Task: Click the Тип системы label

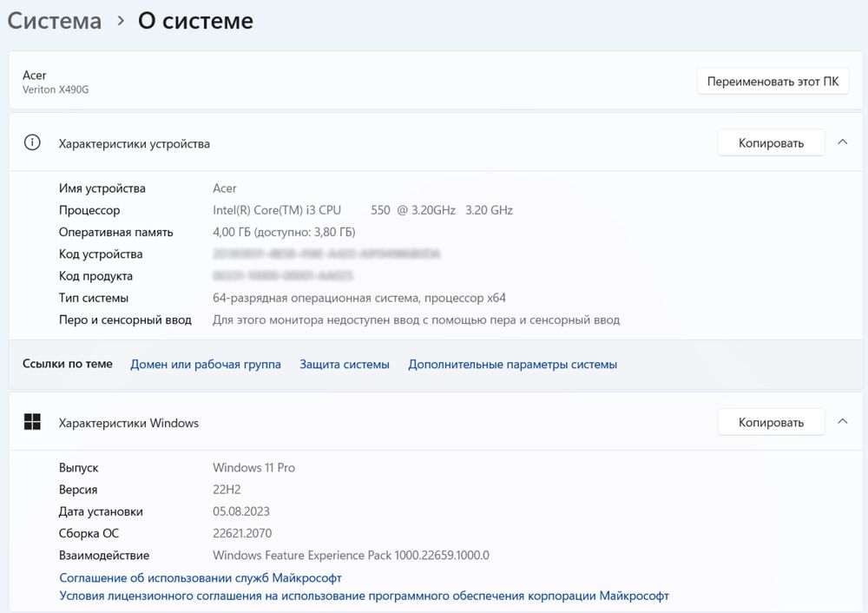Action: [94, 298]
